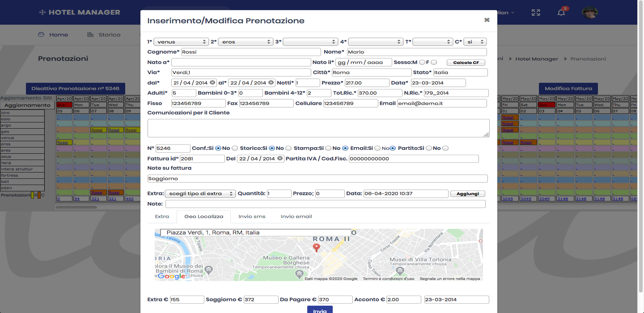Image resolution: width=644 pixels, height=313 pixels.
Task: Click the Prezzo field showing 217.00
Action: (x=367, y=83)
